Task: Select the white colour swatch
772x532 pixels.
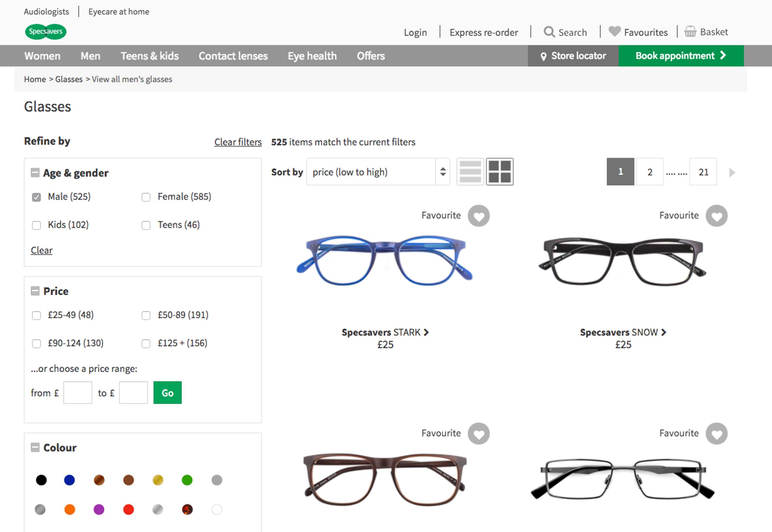Action: (x=217, y=509)
